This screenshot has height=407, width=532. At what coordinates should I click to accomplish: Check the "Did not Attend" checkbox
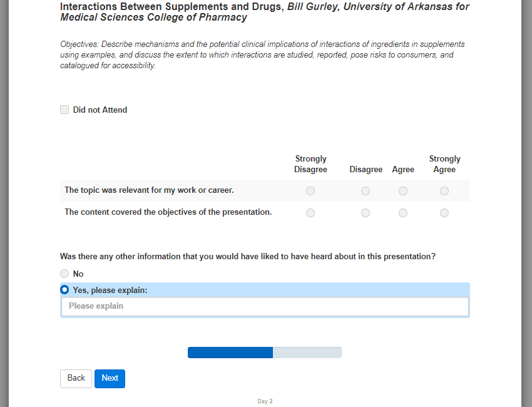point(64,110)
